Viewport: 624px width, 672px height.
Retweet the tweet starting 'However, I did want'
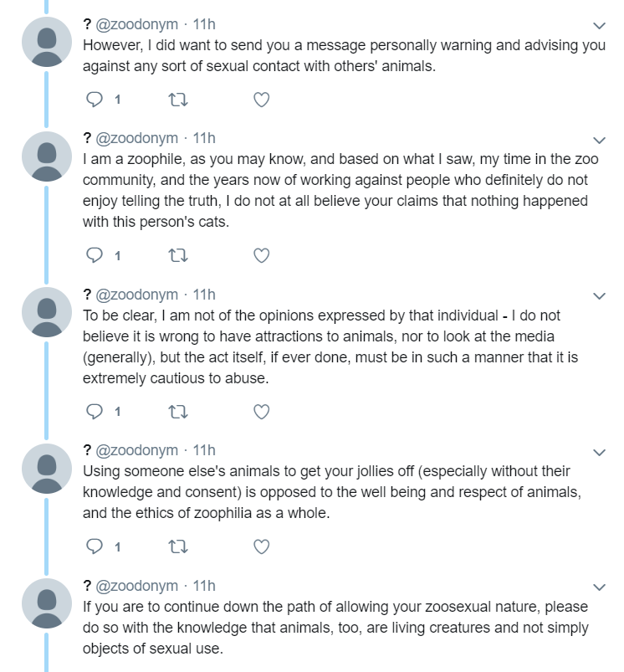coord(177,100)
